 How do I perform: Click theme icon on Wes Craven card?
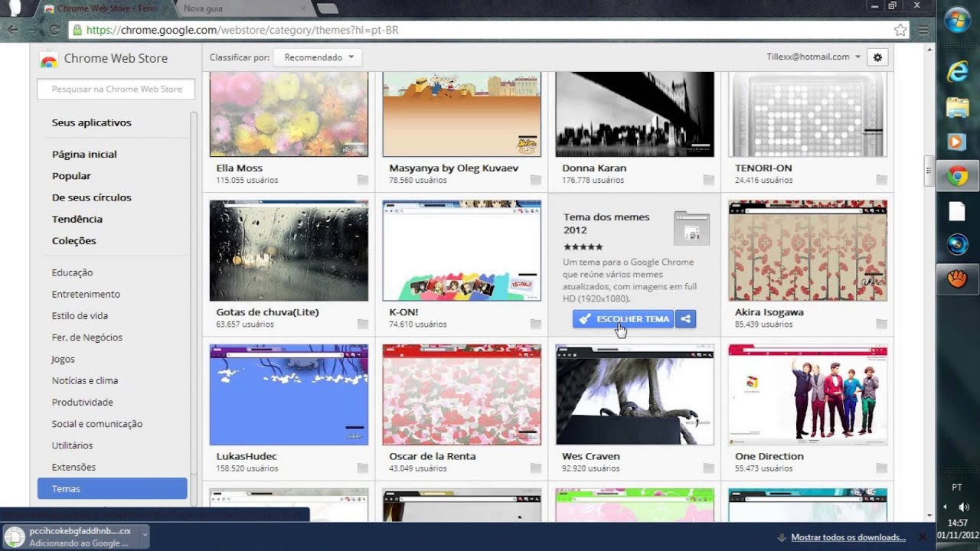click(x=709, y=468)
